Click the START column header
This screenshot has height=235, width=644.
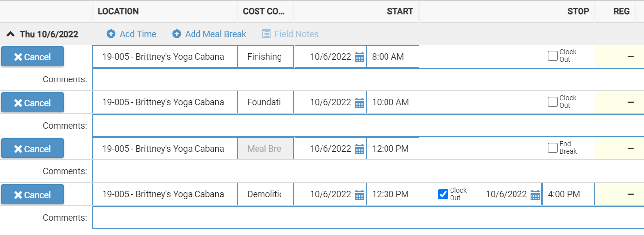[400, 11]
